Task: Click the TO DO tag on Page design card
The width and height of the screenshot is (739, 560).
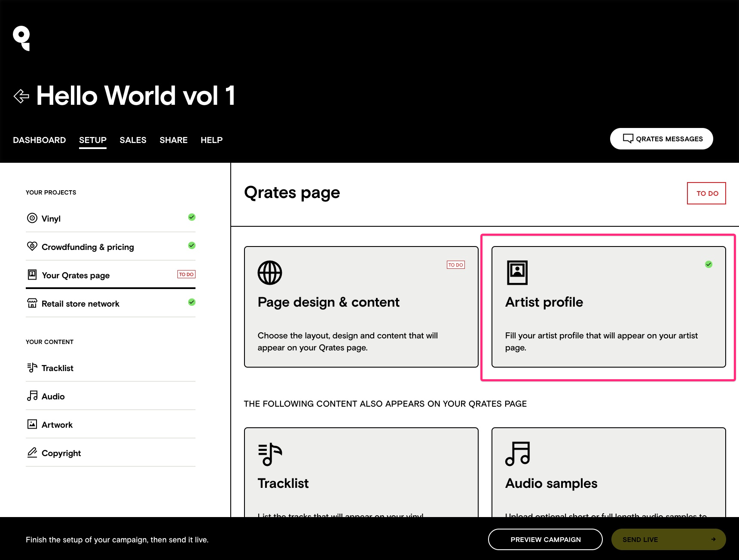Action: pos(456,265)
